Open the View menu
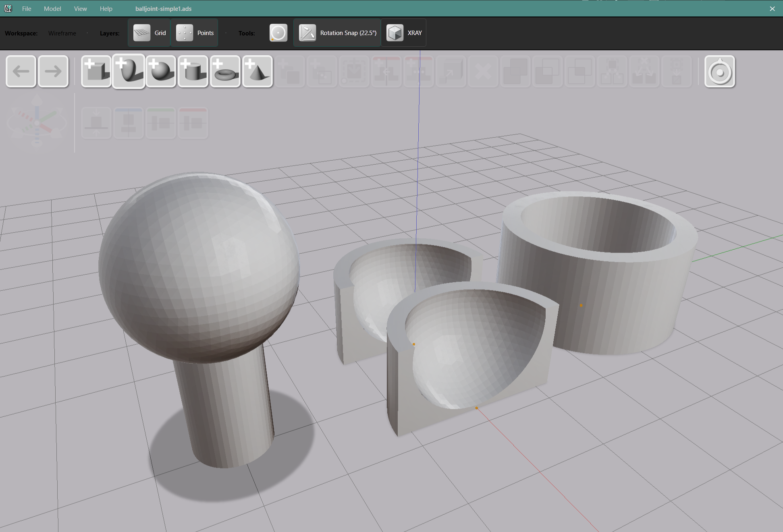This screenshot has height=532, width=783. coord(80,8)
